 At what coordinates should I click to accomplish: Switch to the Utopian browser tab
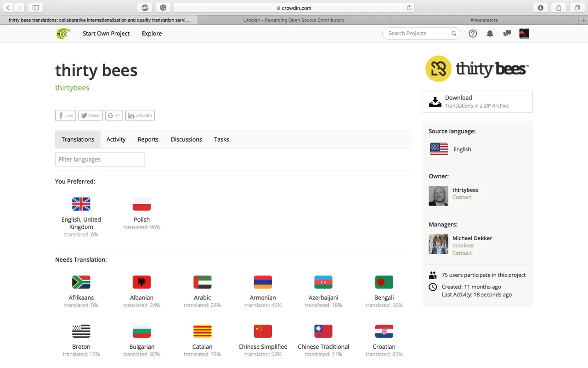(x=294, y=20)
